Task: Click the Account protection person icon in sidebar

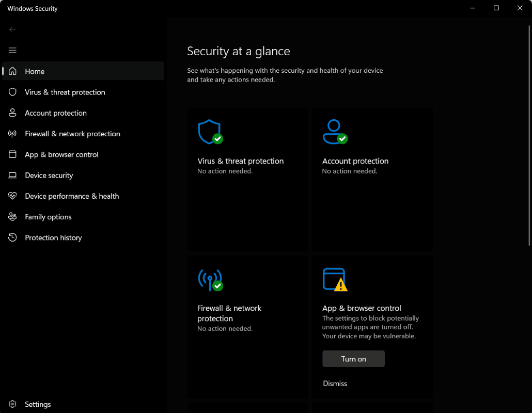Action: coord(12,113)
